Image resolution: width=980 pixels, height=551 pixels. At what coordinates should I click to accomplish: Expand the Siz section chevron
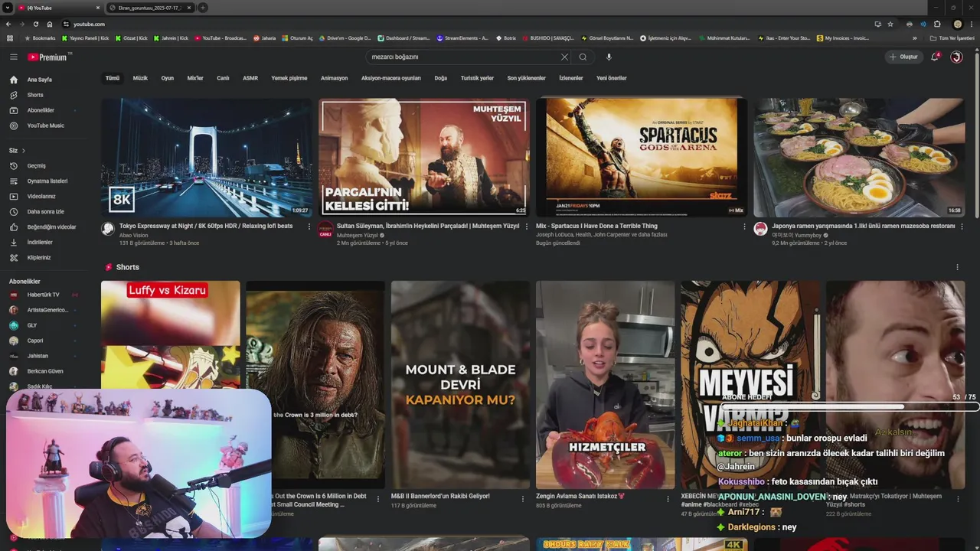coord(24,151)
